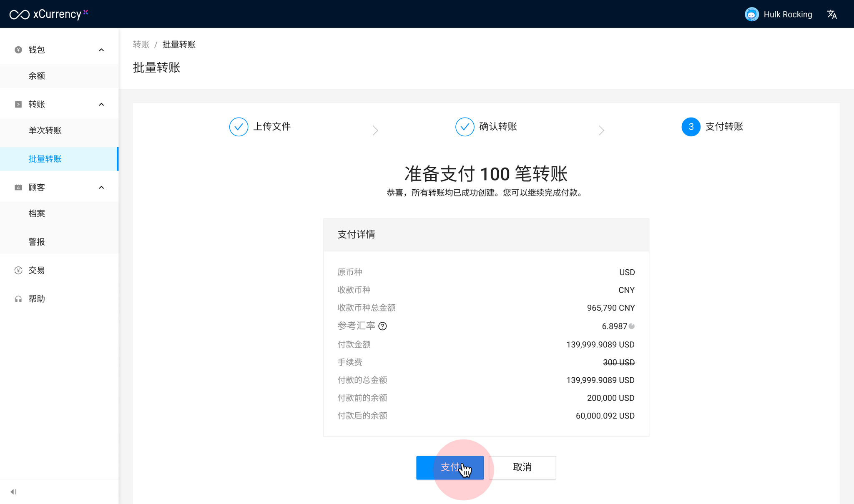Collapse the 钱包 menu section
Screen dimensions: 854x504
pos(101,50)
